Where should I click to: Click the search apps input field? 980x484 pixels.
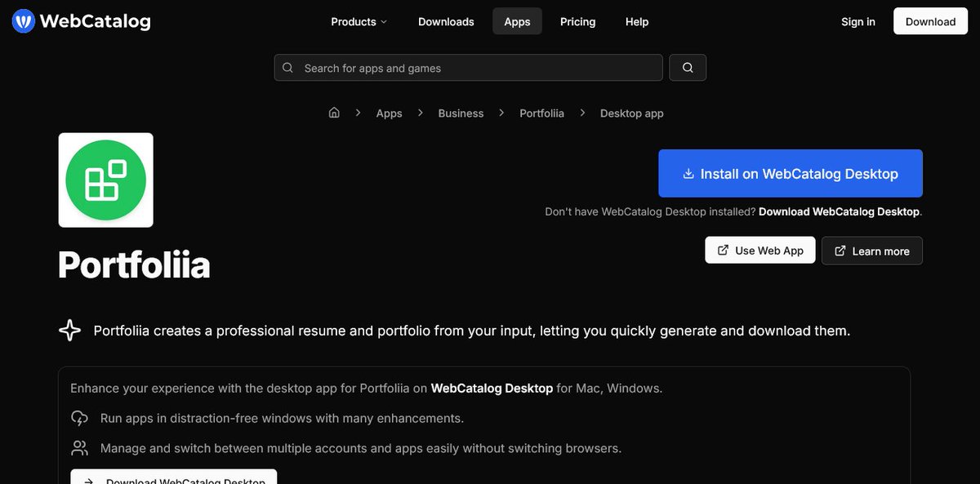pos(468,67)
